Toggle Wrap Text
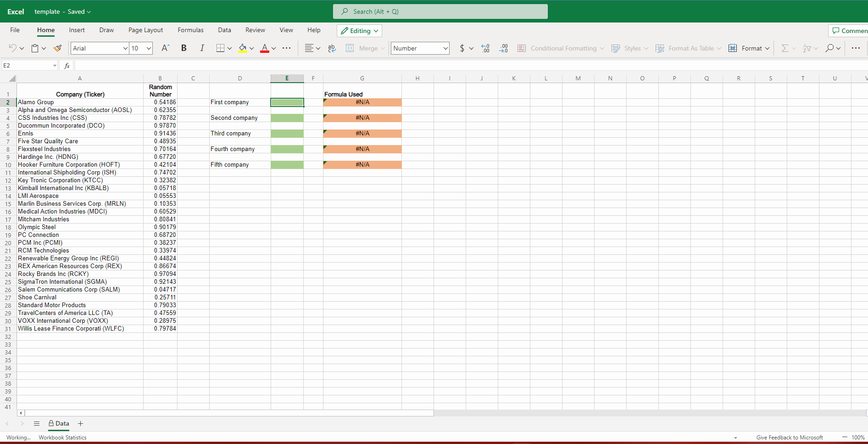Viewport: 868px width, 444px height. [x=332, y=48]
